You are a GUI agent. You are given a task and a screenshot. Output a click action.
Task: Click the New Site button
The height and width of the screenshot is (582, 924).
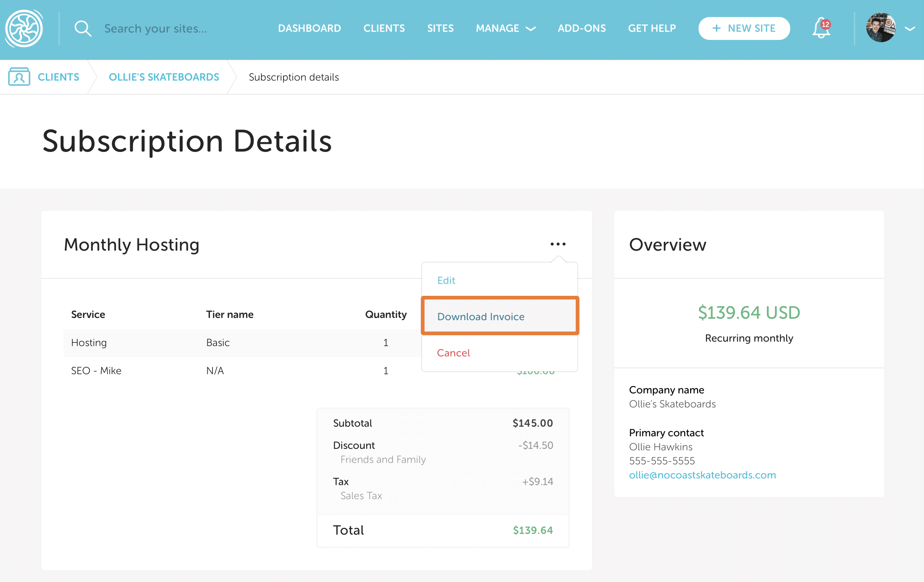point(744,28)
